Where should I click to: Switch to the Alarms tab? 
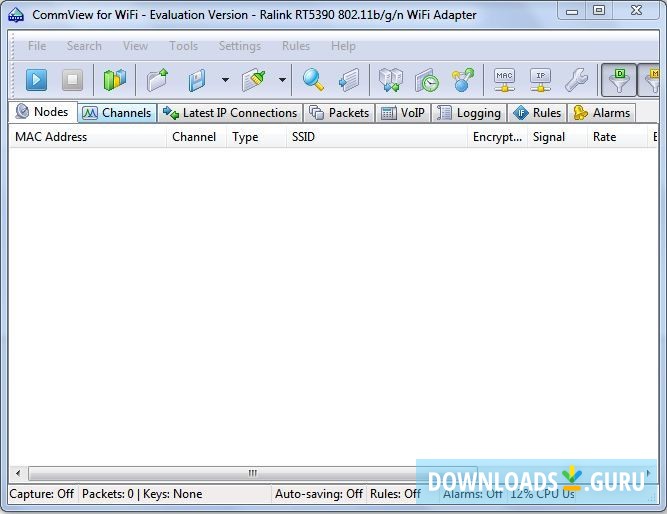[601, 113]
